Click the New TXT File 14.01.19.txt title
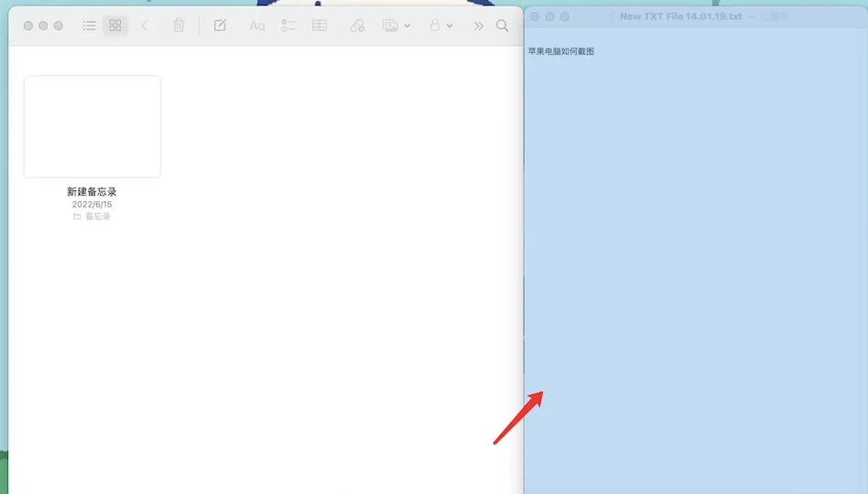This screenshot has width=868, height=494. tap(680, 16)
